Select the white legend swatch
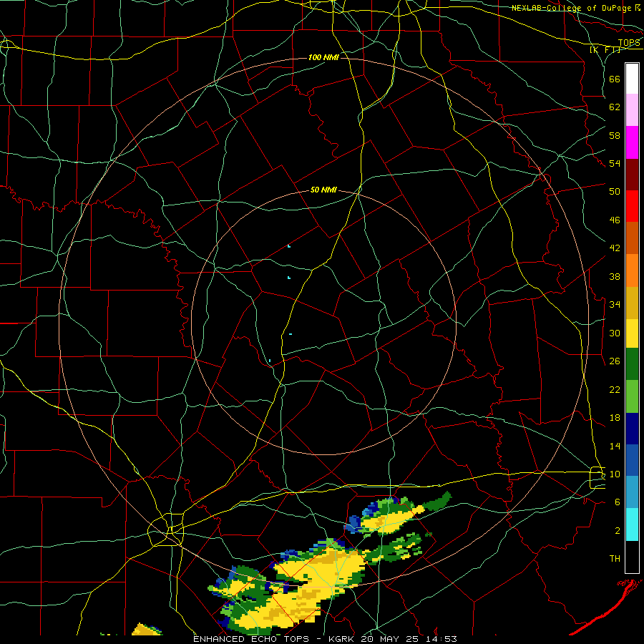The width and height of the screenshot is (644, 644). pos(632,79)
